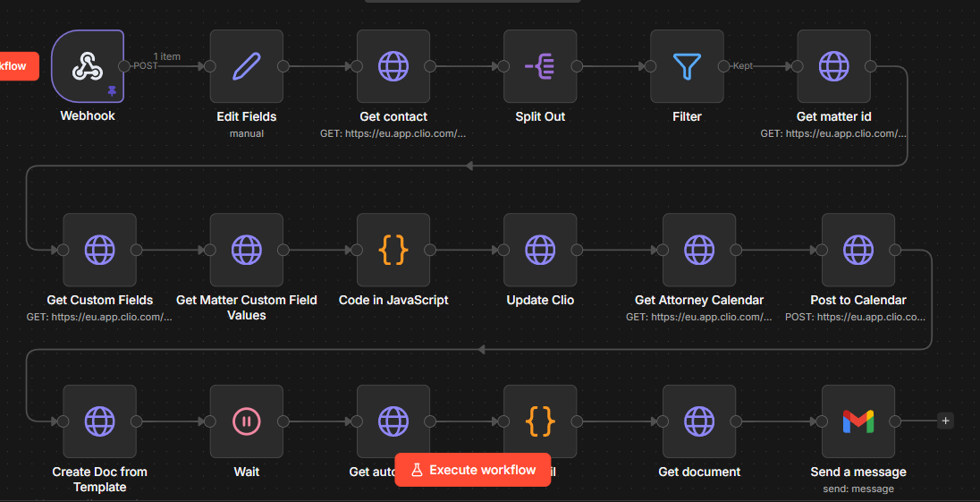Click the GET URL under Get matter id

pyautogui.click(x=833, y=133)
